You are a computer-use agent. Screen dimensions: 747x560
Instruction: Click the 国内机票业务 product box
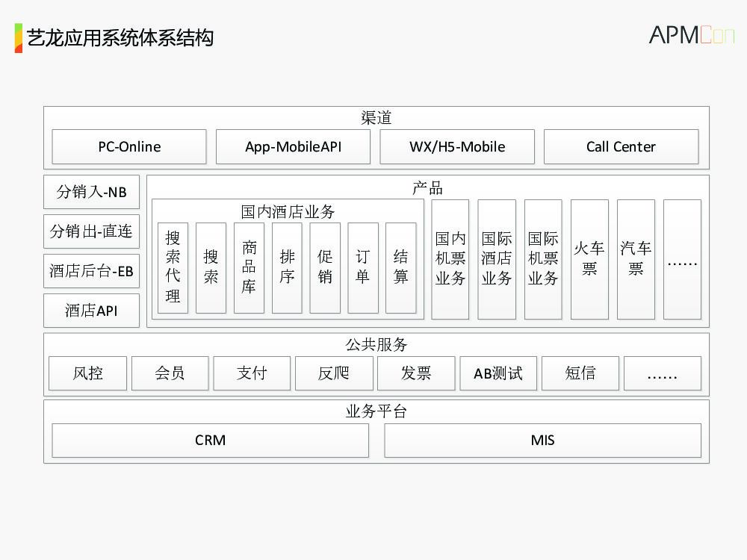tap(450, 259)
